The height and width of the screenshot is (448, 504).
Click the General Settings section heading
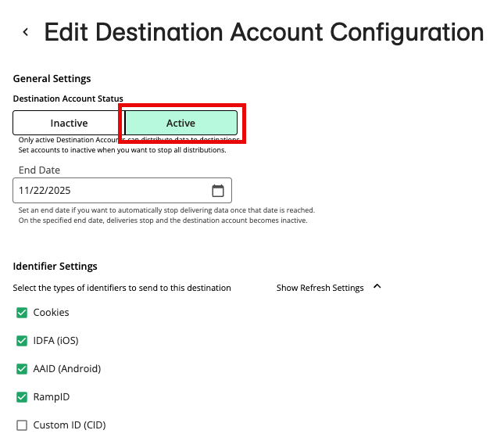[x=52, y=78]
